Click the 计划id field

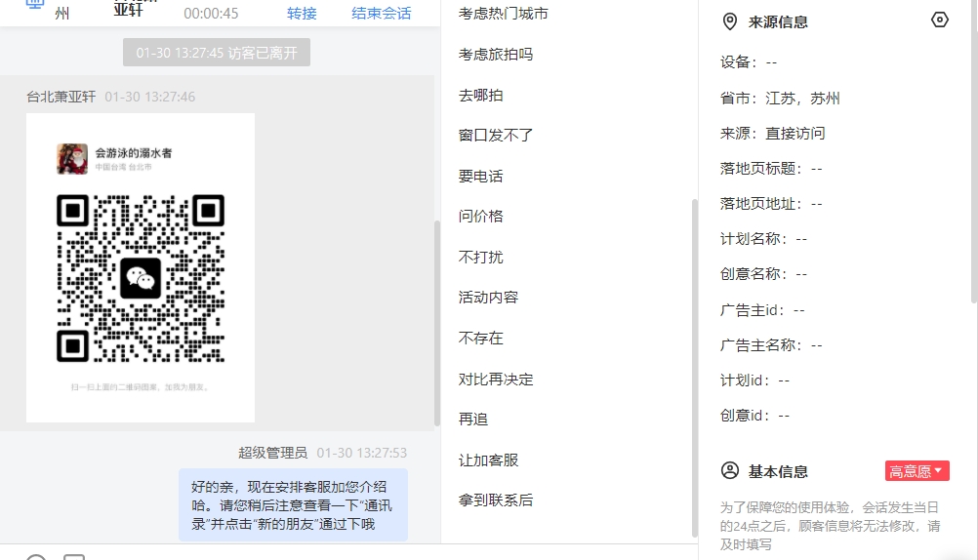point(754,380)
